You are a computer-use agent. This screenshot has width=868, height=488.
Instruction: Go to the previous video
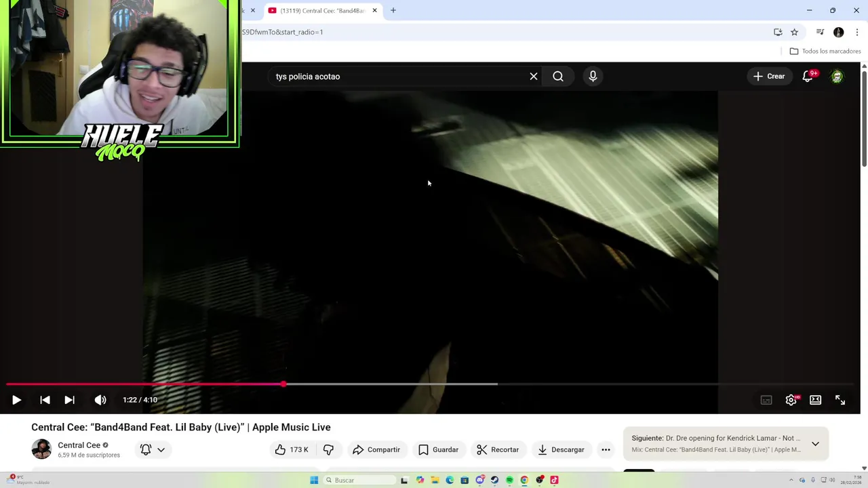pyautogui.click(x=45, y=400)
